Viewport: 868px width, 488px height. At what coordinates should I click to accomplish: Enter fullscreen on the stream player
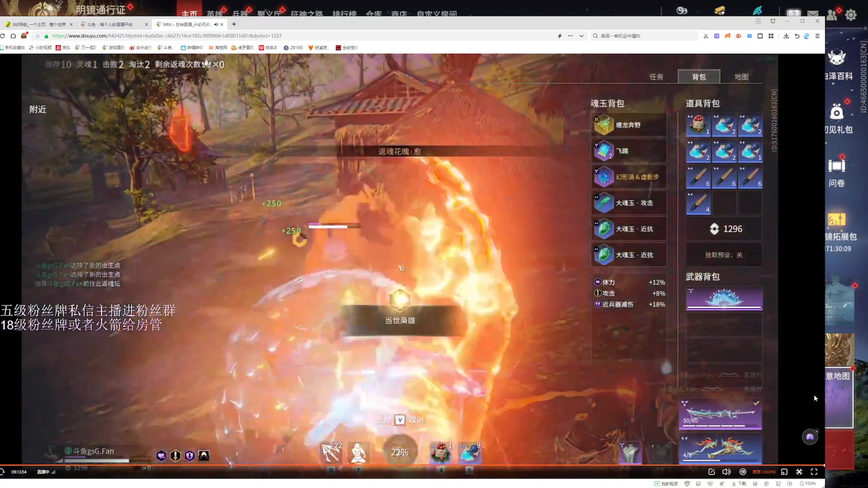(x=814, y=472)
